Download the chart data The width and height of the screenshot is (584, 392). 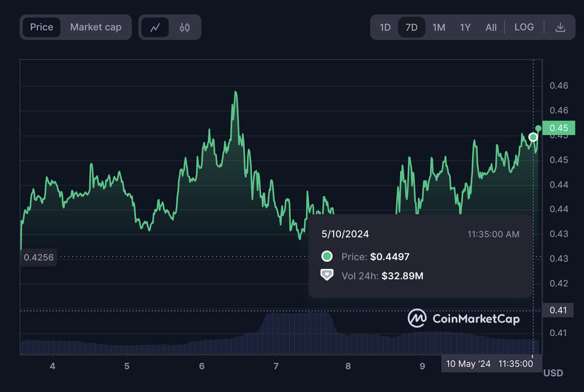[x=561, y=27]
